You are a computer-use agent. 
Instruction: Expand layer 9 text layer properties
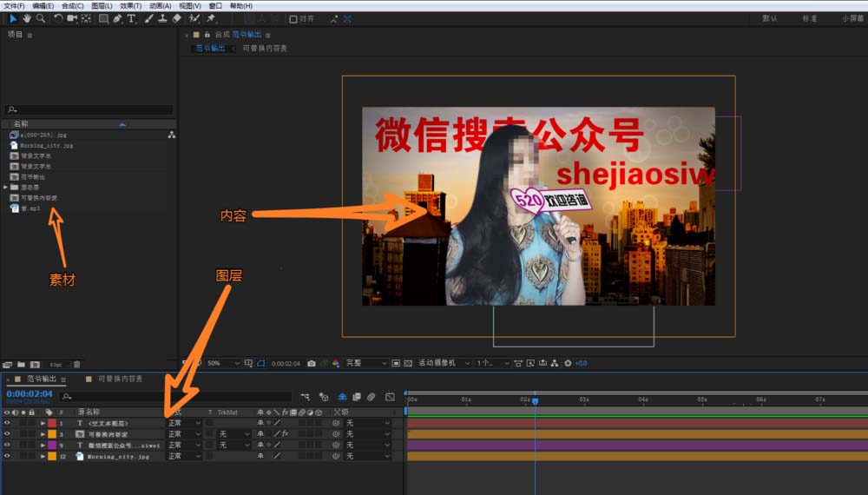43,445
